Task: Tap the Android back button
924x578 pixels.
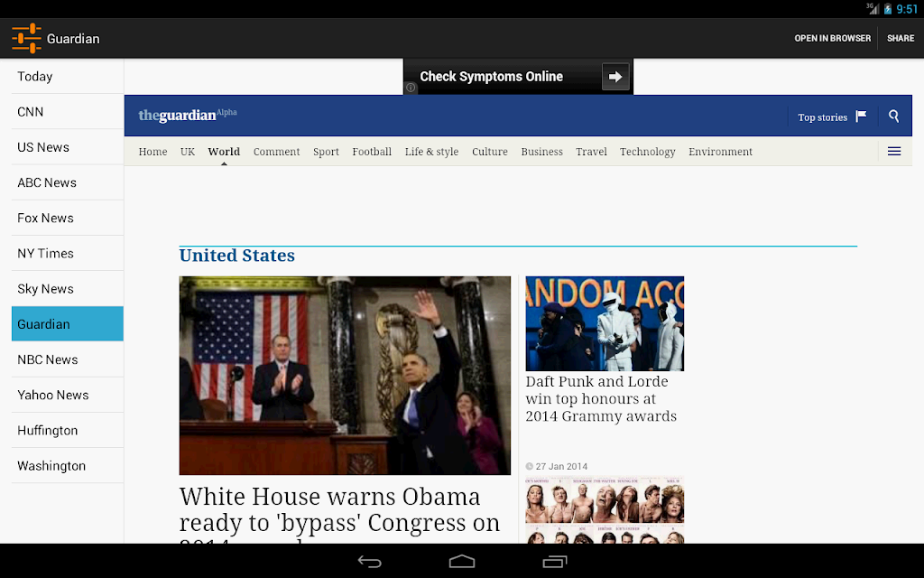Action: point(370,562)
